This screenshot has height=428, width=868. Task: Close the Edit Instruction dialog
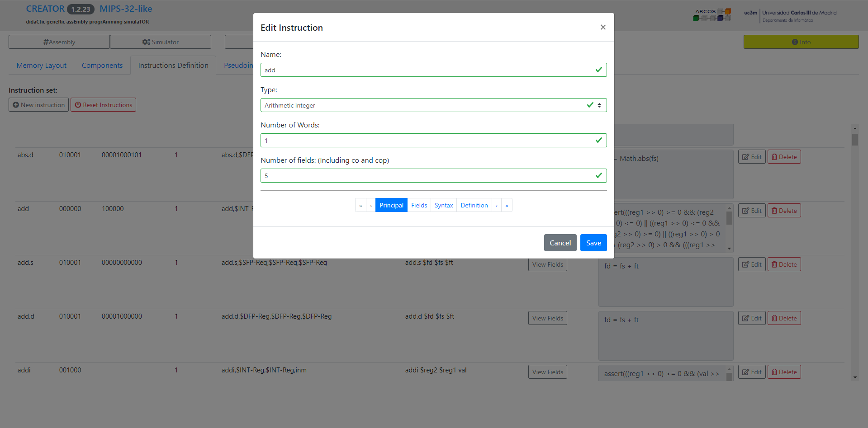coord(603,27)
